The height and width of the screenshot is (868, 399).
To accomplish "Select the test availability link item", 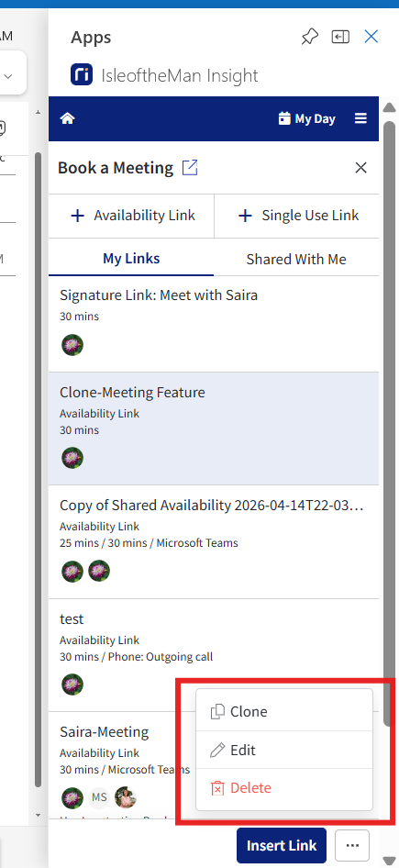I will tap(214, 655).
